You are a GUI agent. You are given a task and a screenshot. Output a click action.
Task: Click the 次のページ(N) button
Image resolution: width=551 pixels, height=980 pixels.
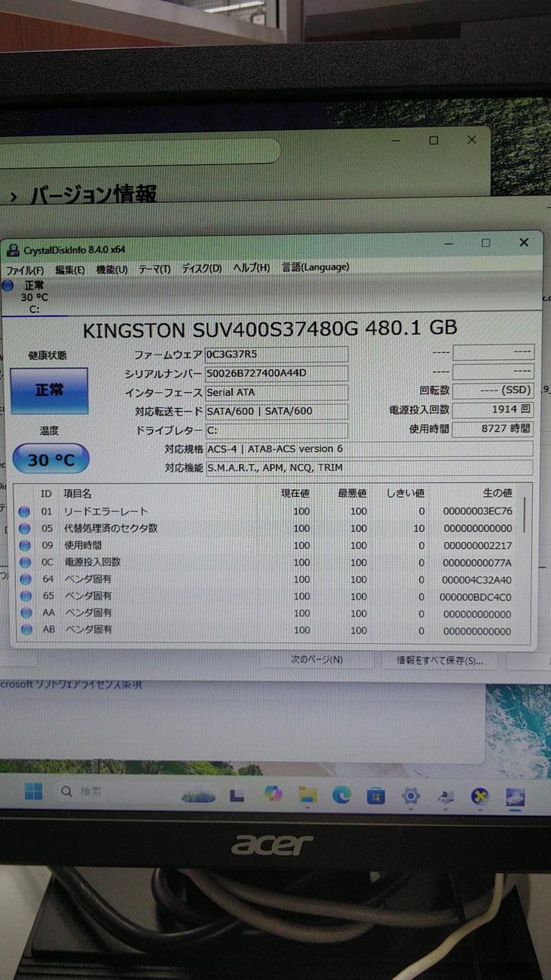click(316, 659)
